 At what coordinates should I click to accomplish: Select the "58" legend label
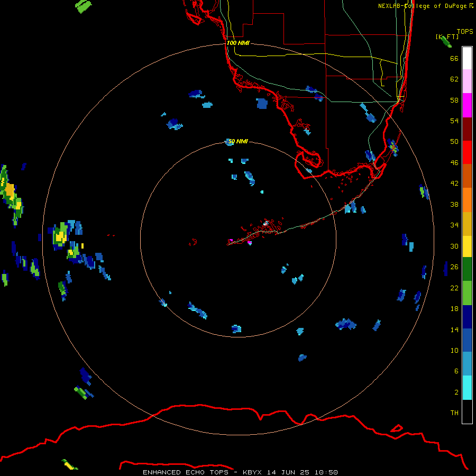pyautogui.click(x=454, y=100)
